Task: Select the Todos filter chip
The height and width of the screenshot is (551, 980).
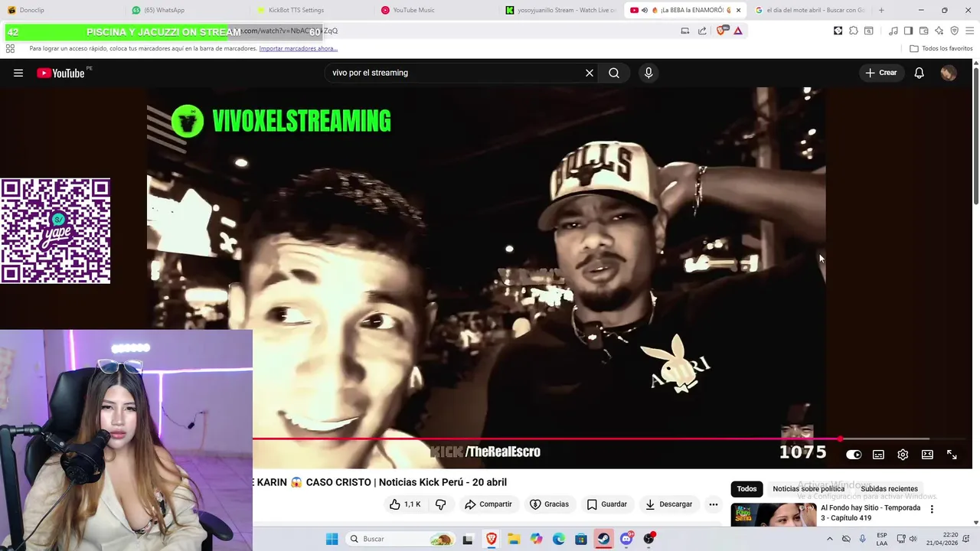Action: point(746,489)
